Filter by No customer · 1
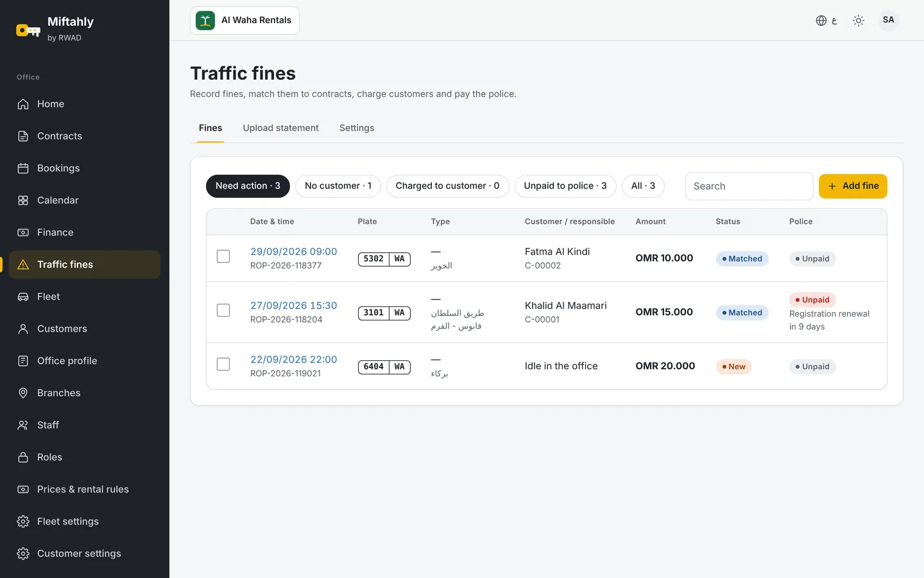 coord(338,186)
